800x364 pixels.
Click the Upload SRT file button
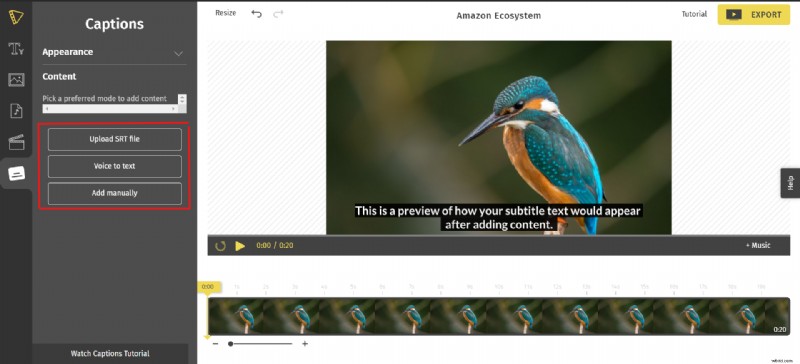coord(115,139)
